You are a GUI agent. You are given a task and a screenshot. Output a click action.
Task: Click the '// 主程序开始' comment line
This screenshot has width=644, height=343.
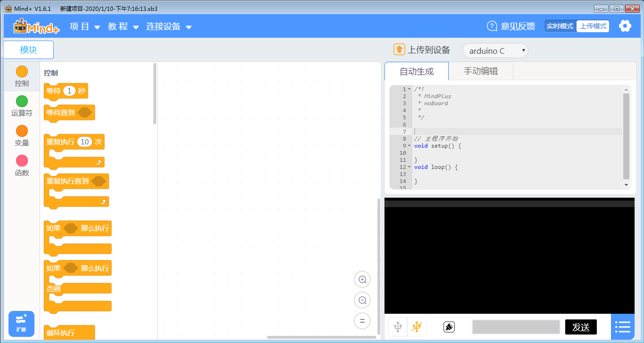(435, 139)
